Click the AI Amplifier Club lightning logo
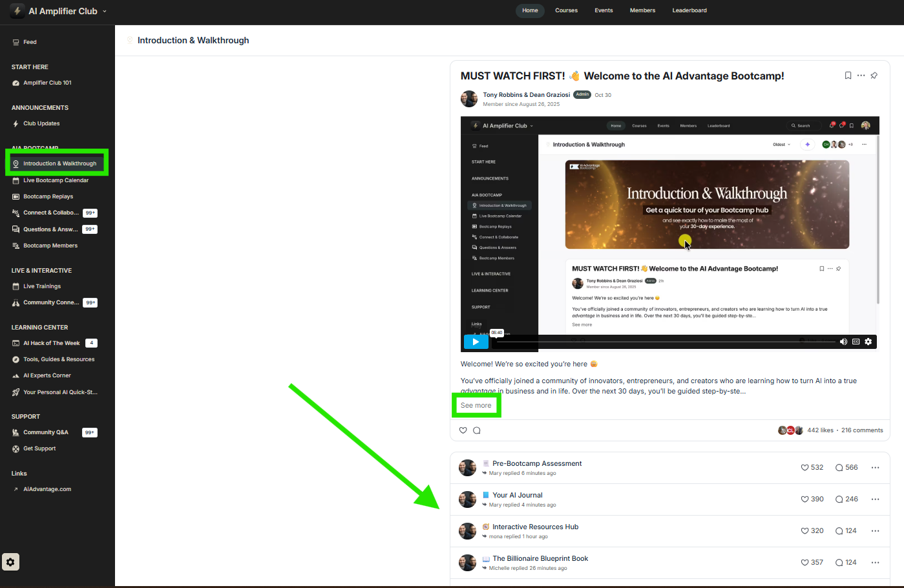Screen dimensions: 904x588 tap(17, 11)
